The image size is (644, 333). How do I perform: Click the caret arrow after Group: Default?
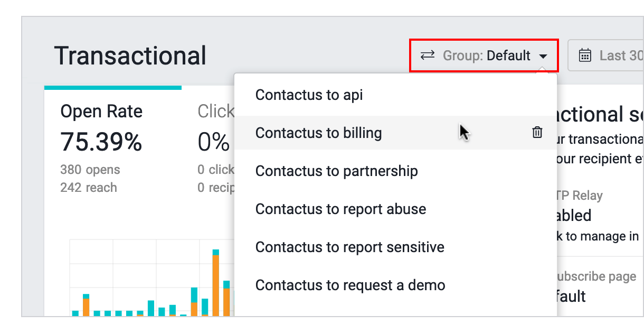(543, 56)
